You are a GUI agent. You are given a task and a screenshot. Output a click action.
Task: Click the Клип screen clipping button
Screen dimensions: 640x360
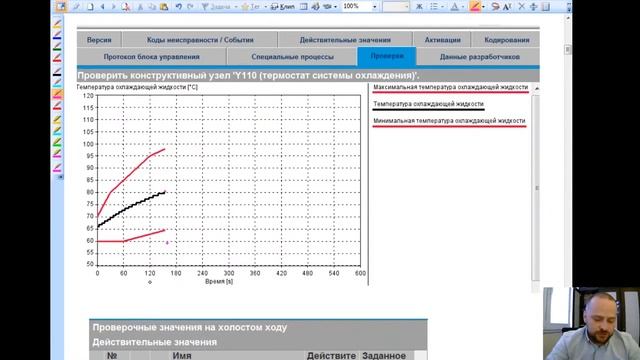coord(283,7)
